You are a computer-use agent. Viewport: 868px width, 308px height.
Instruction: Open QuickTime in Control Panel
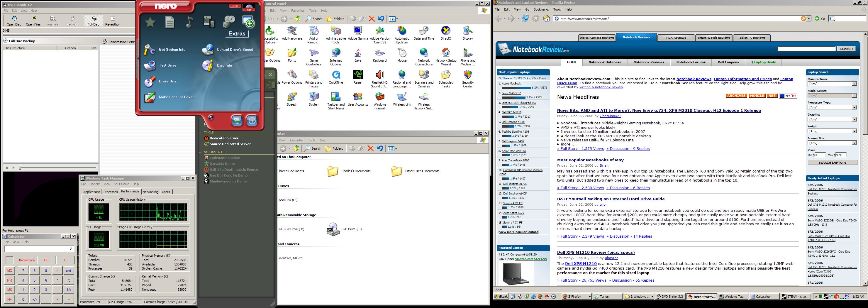(335, 77)
